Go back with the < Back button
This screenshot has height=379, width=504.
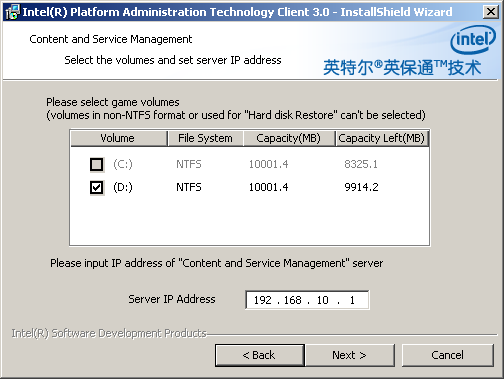[x=259, y=355]
